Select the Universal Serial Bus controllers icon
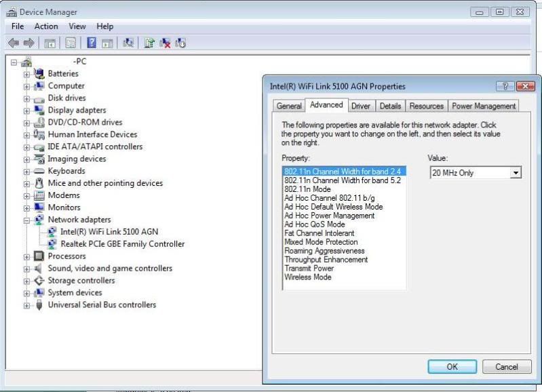The image size is (542, 392). pyautogui.click(x=39, y=305)
